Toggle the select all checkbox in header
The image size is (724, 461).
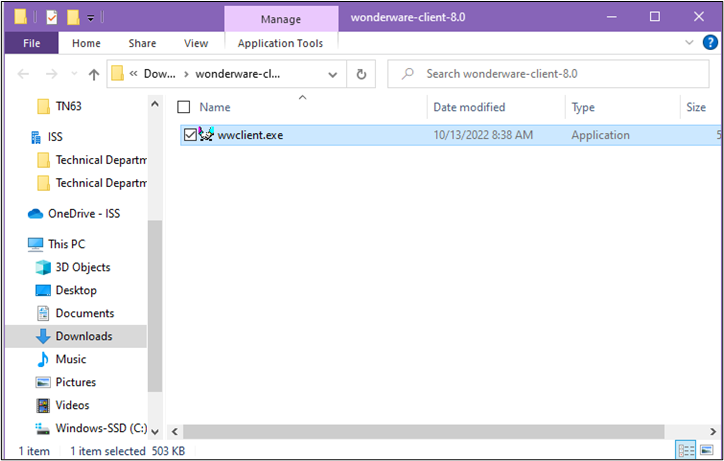click(184, 107)
